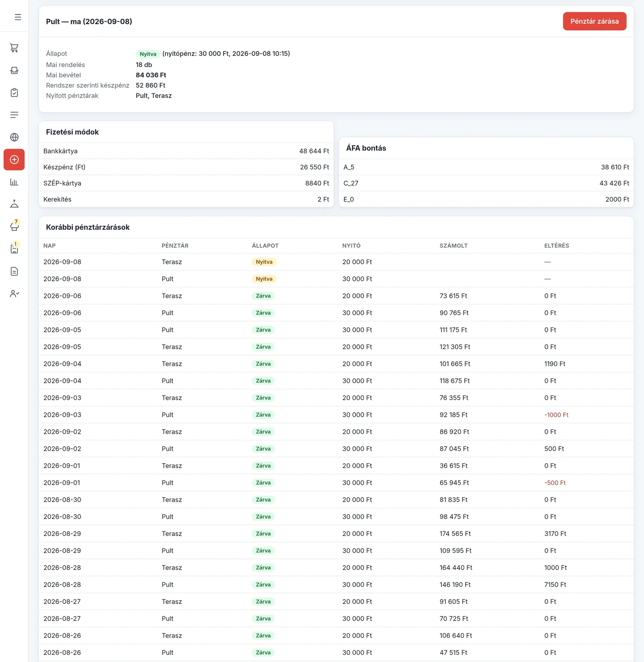
Task: Select the Bankkártya payment row
Action: point(186,151)
